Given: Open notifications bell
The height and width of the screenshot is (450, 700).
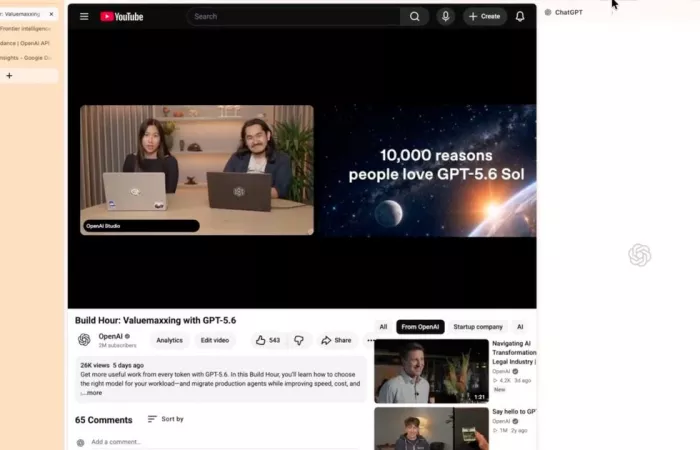Looking at the screenshot, I should [520, 17].
